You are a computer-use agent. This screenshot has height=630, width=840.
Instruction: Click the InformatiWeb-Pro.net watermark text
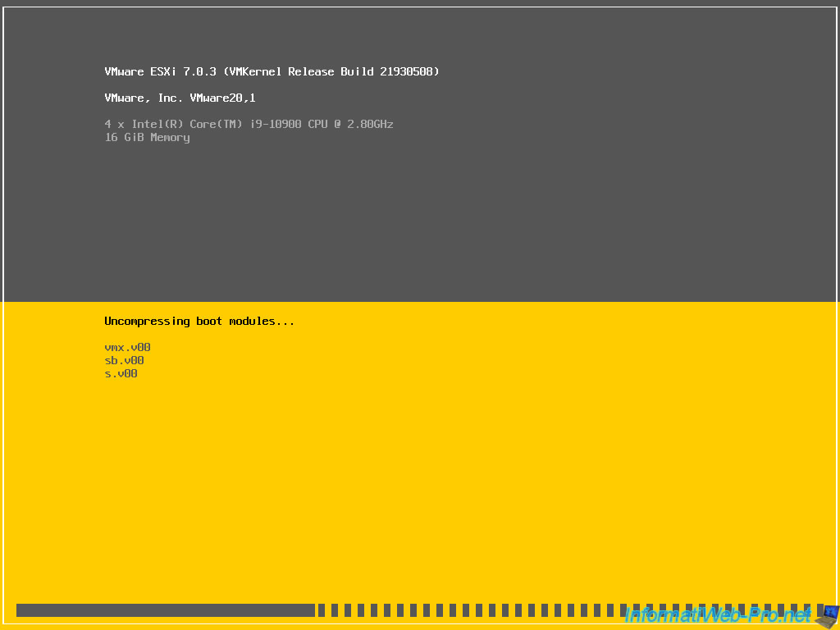(717, 614)
